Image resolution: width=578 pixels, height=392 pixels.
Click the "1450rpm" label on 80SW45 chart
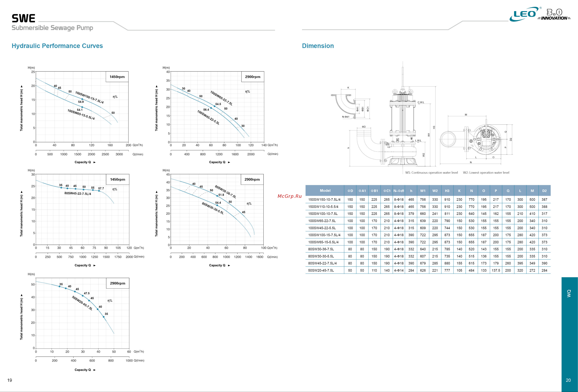point(118,180)
